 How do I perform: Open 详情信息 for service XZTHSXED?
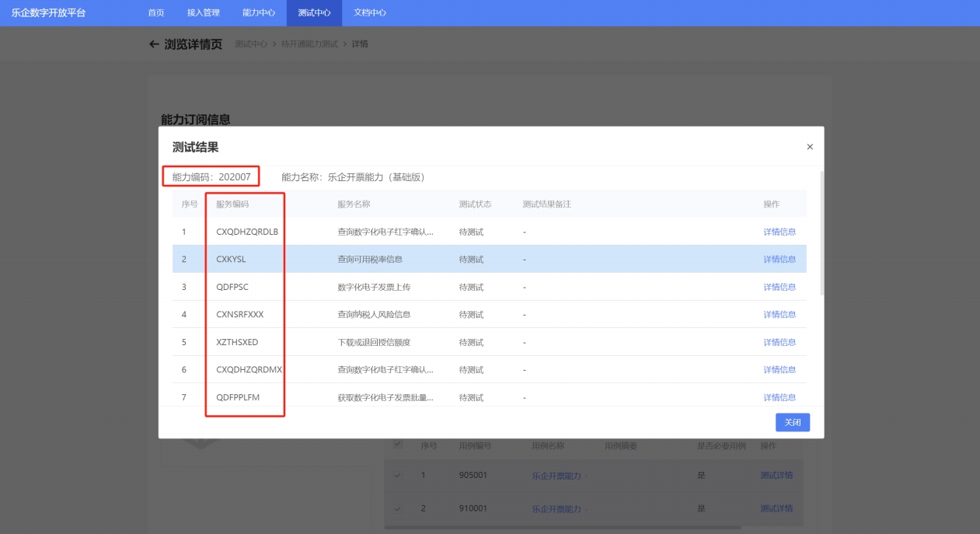tap(779, 342)
